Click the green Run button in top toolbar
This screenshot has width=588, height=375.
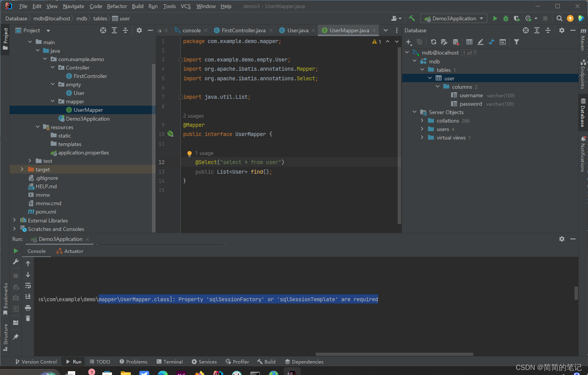pyautogui.click(x=495, y=18)
